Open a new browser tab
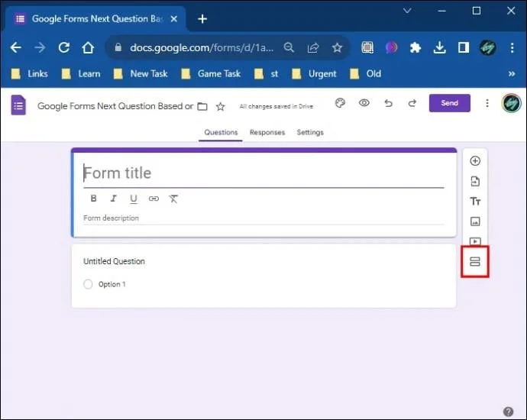Viewport: 527px width, 420px height. tap(202, 19)
